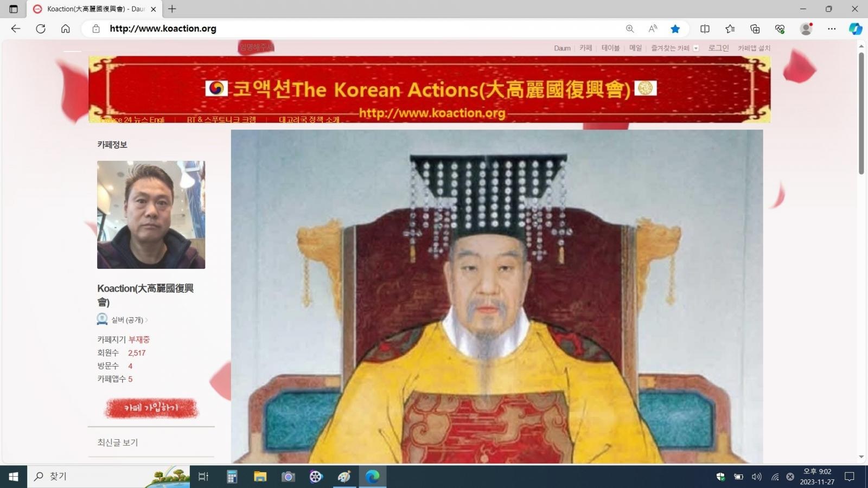The width and height of the screenshot is (868, 488).
Task: Click the king portrait image
Action: [497, 296]
